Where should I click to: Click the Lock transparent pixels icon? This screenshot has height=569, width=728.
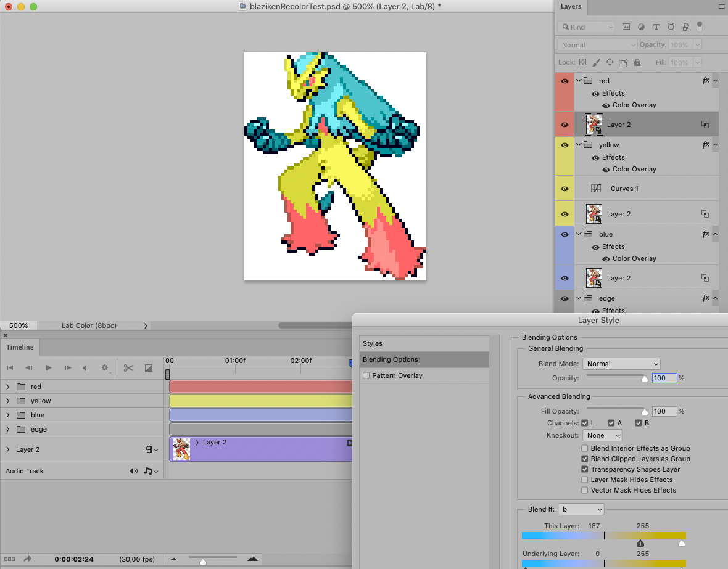tap(584, 62)
